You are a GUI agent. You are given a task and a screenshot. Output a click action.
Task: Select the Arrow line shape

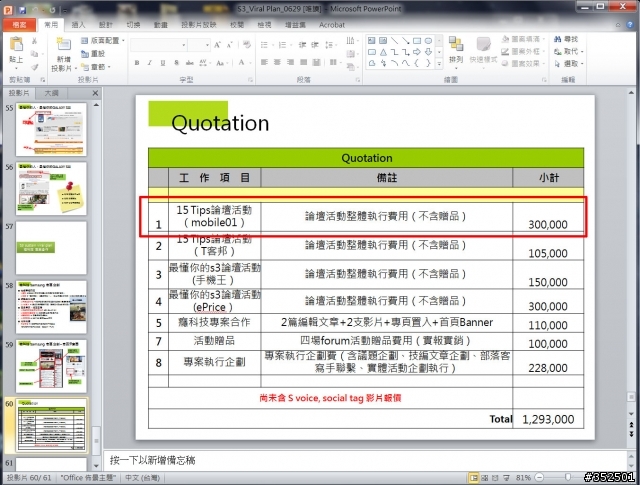point(405,40)
